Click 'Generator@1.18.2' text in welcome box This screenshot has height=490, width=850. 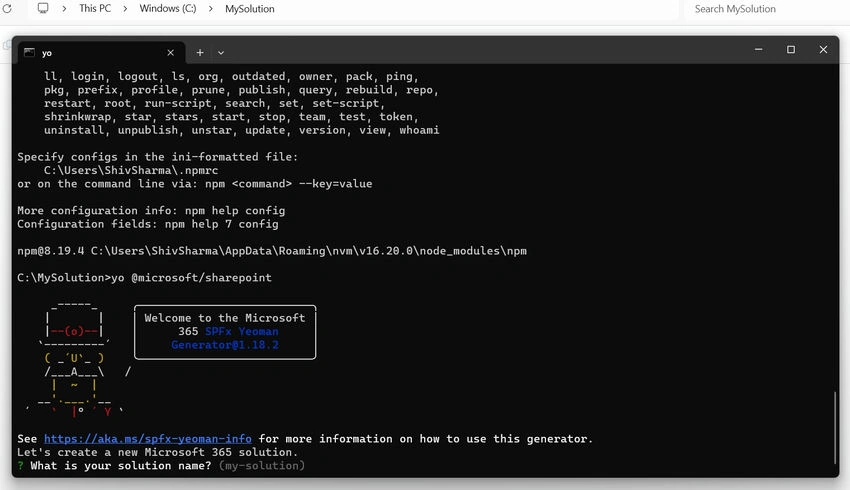point(225,345)
